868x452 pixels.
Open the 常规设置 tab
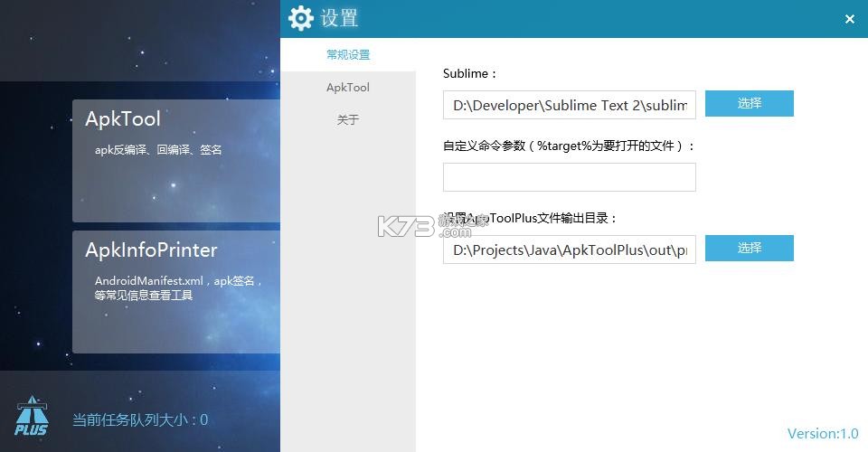pyautogui.click(x=347, y=55)
